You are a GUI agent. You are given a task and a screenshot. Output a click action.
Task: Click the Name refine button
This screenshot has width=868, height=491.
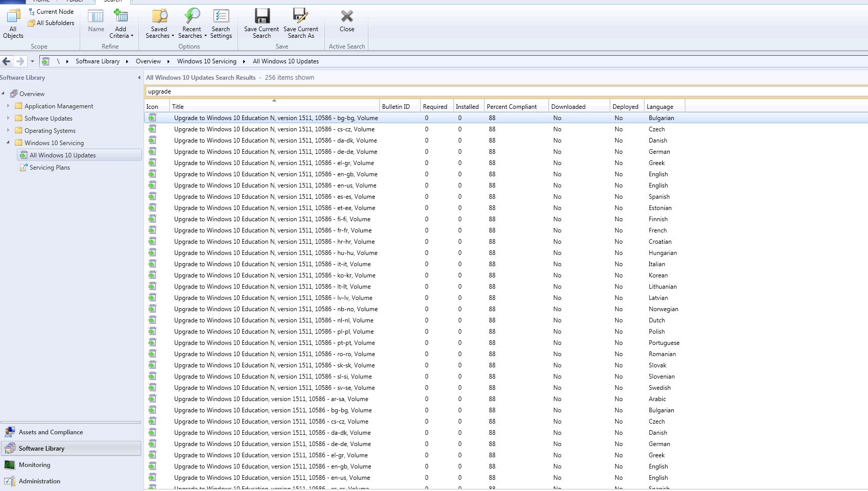pyautogui.click(x=96, y=21)
